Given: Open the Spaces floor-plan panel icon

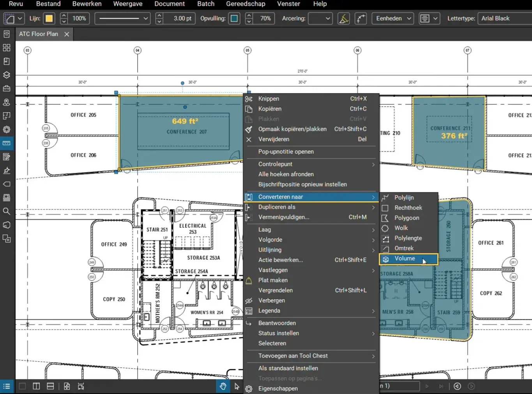Looking at the screenshot, I should (7, 116).
